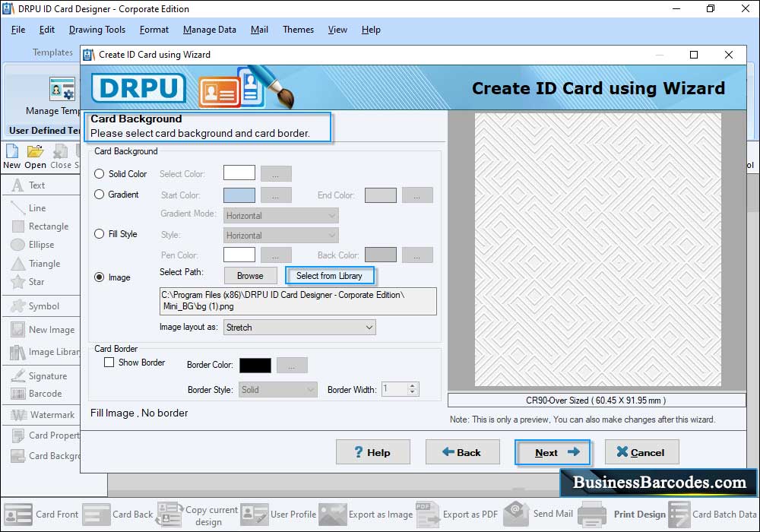Switch to Card Back view

118,514
